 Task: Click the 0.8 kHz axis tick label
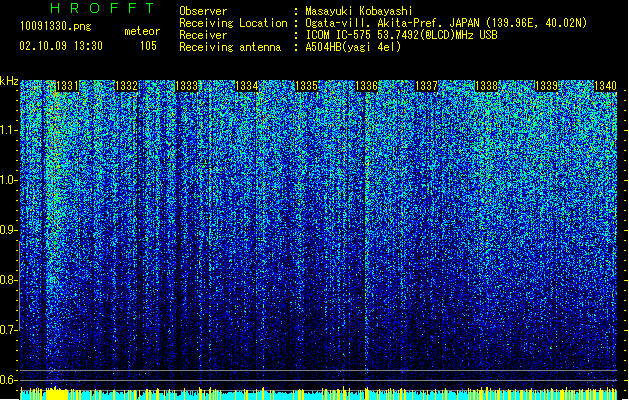8,280
